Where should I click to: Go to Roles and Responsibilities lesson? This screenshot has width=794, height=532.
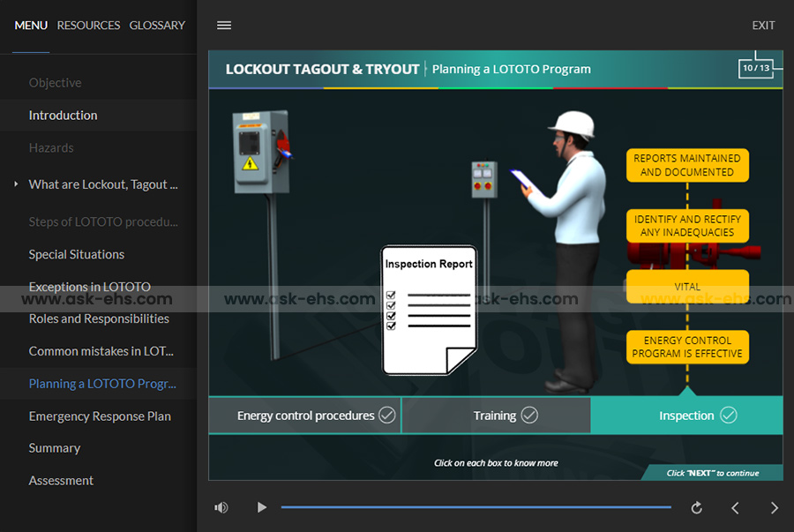tap(99, 319)
